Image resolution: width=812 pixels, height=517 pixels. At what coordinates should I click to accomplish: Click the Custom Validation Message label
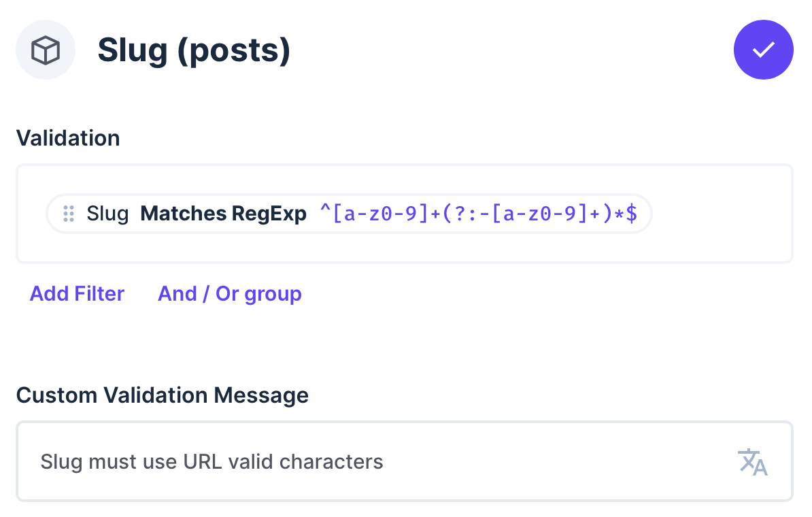(163, 395)
